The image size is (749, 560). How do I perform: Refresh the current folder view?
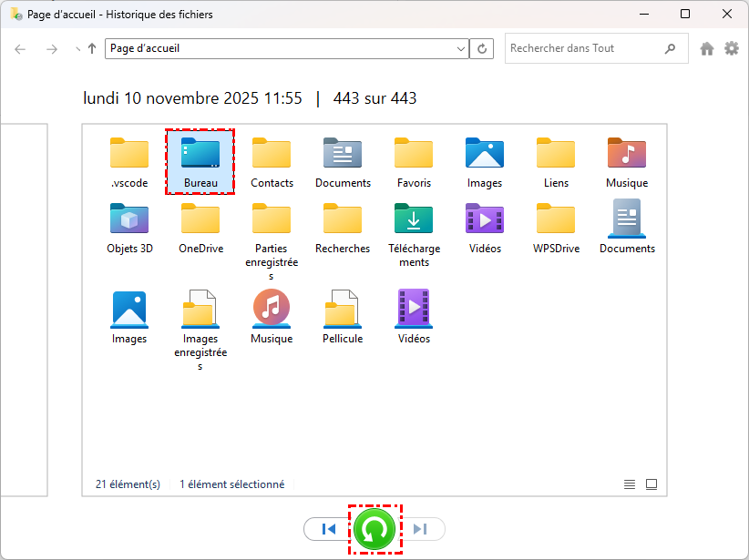click(x=483, y=49)
